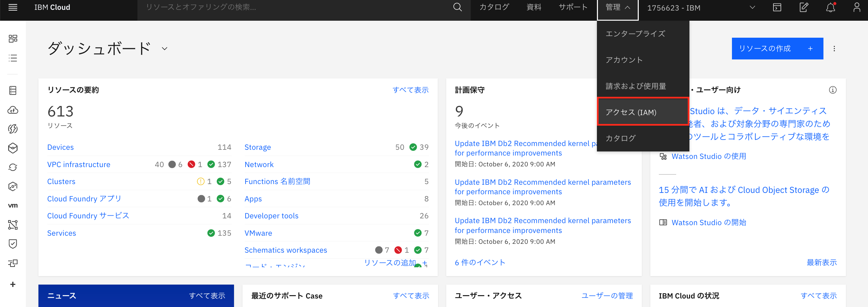Open Schematics workspaces link
The width and height of the screenshot is (868, 307).
point(286,250)
